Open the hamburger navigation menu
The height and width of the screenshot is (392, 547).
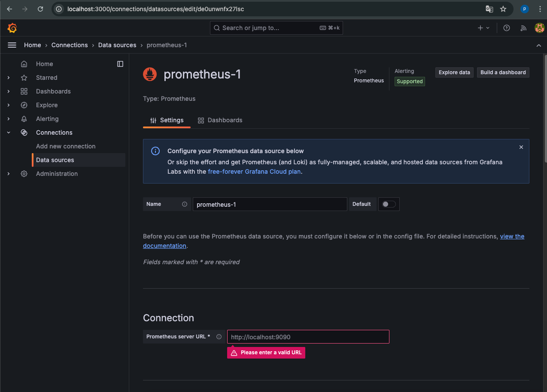click(x=12, y=45)
